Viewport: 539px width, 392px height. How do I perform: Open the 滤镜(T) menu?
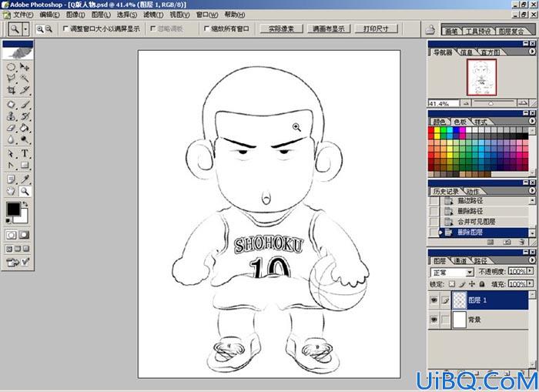pos(153,15)
